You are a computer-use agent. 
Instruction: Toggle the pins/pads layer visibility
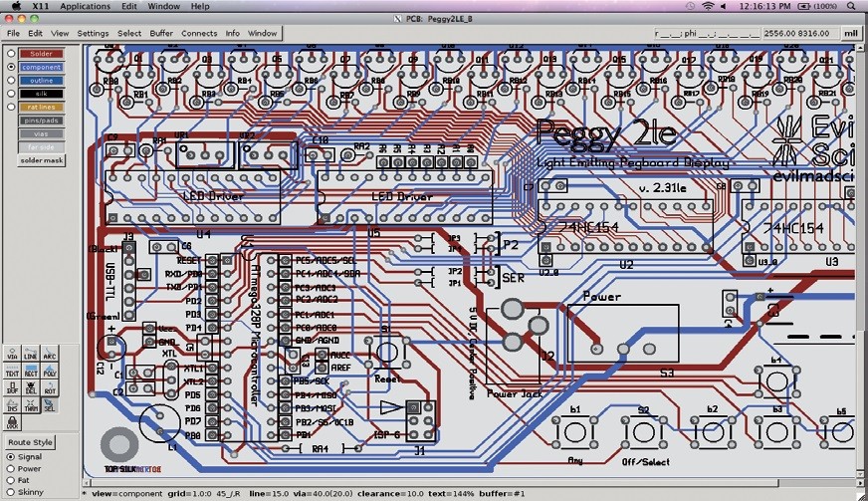42,121
